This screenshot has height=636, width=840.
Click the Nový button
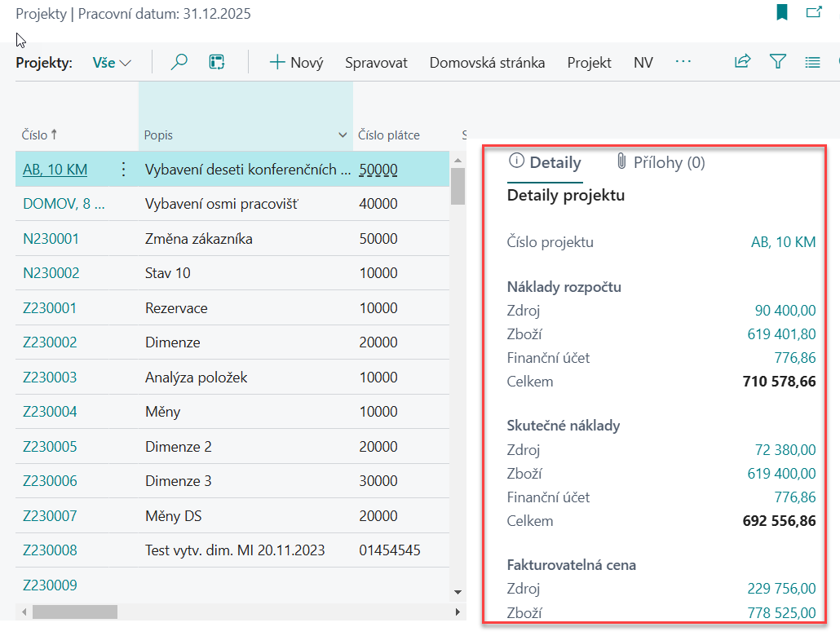[x=297, y=63]
